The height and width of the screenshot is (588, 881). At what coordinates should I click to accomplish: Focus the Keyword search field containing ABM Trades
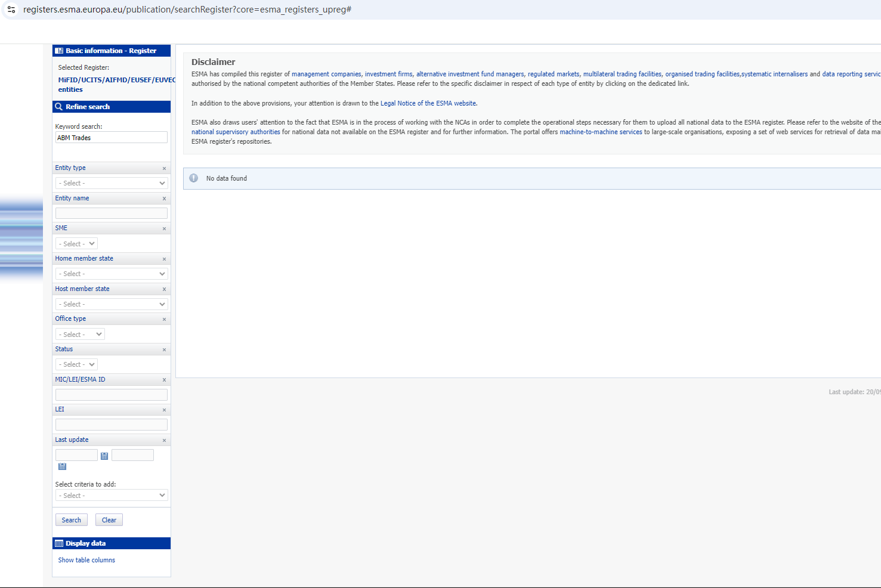pyautogui.click(x=112, y=138)
